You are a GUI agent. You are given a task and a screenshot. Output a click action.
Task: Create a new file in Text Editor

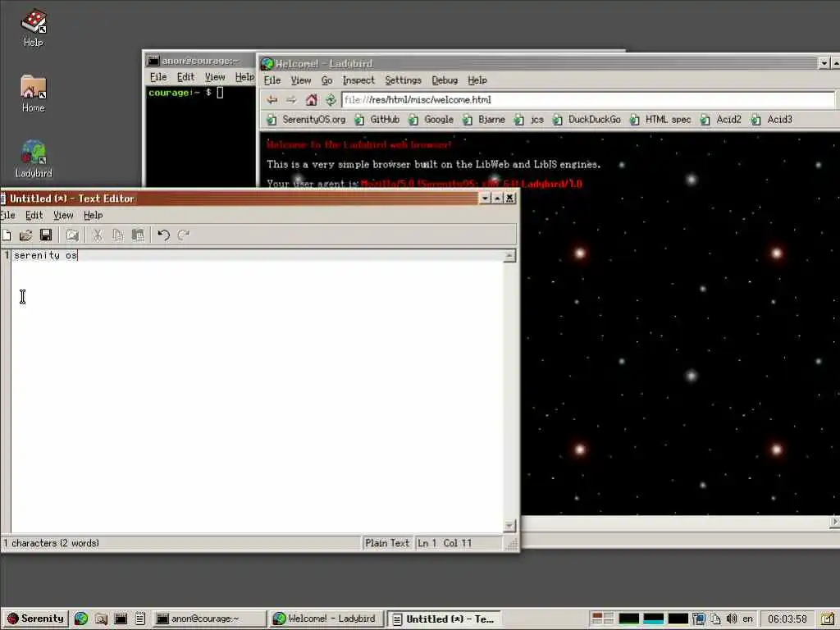[x=7, y=235]
